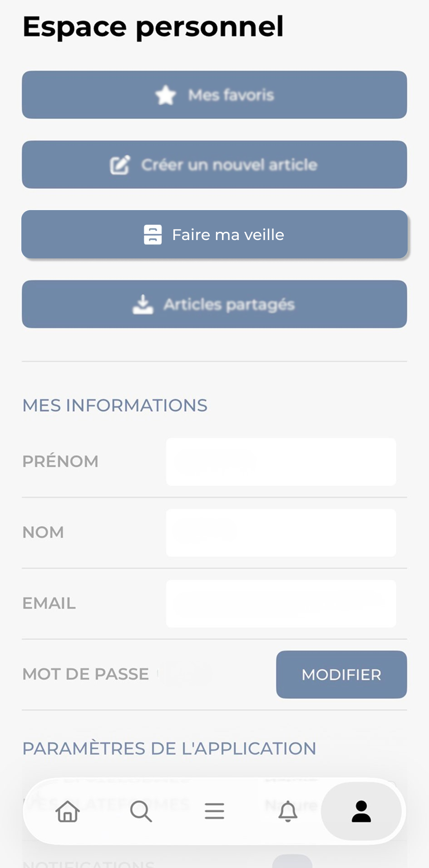Viewport: 429px width, 868px height.
Task: Click the star icon on Mes favoris
Action: [166, 95]
